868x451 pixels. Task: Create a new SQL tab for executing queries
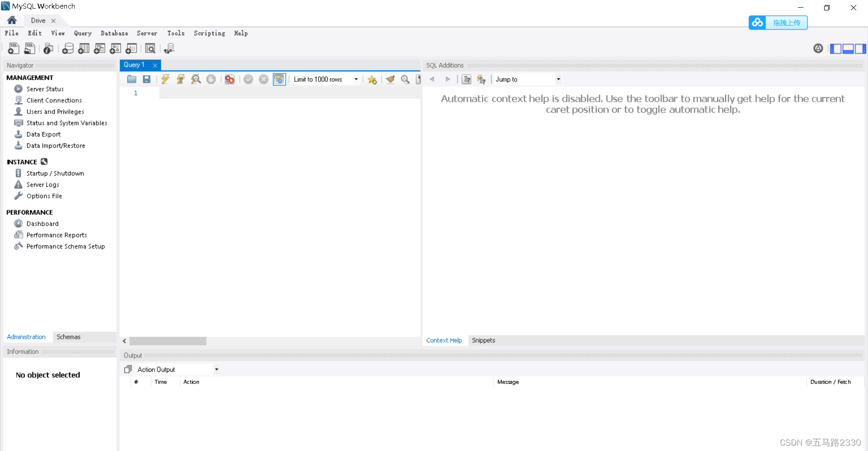coord(13,48)
